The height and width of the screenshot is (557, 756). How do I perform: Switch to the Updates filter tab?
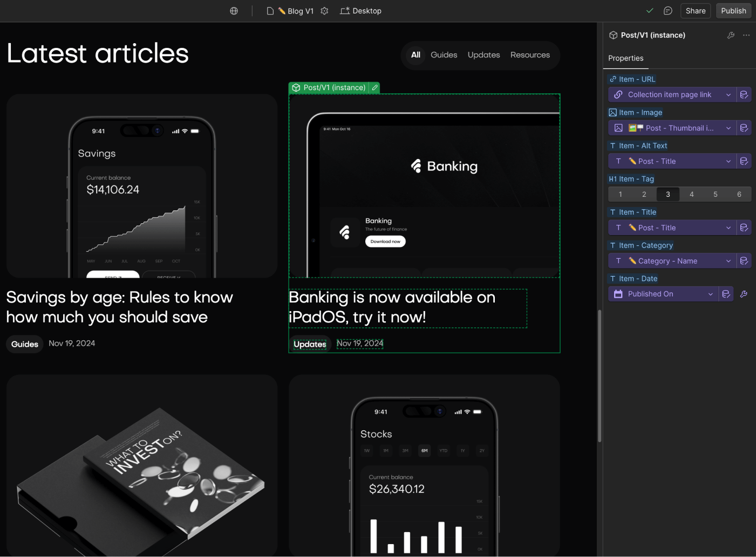(483, 54)
